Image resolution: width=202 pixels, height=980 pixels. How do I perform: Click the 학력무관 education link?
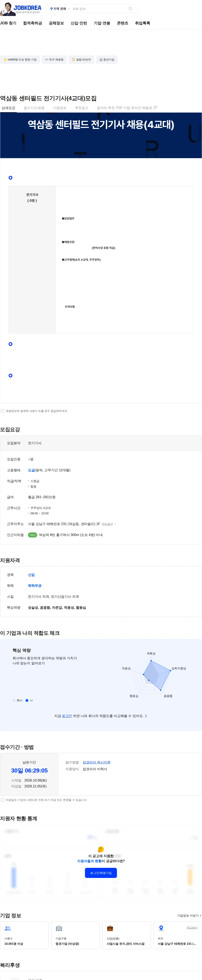click(35, 586)
